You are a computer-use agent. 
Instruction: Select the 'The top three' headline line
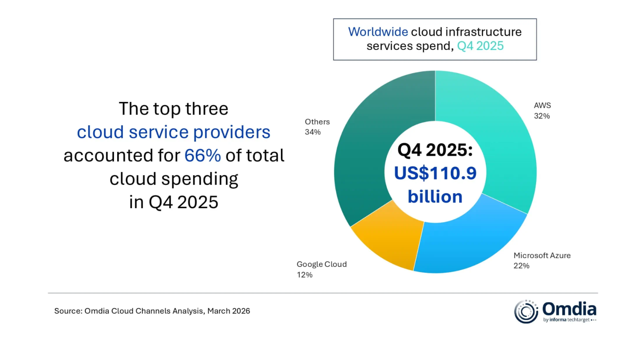pyautogui.click(x=173, y=109)
